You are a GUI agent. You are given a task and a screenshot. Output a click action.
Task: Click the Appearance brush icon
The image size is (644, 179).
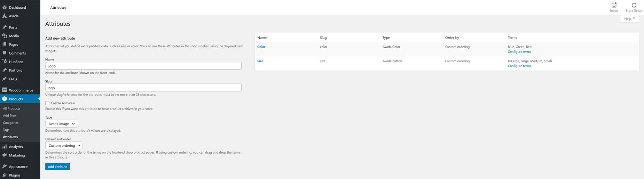pos(5,166)
